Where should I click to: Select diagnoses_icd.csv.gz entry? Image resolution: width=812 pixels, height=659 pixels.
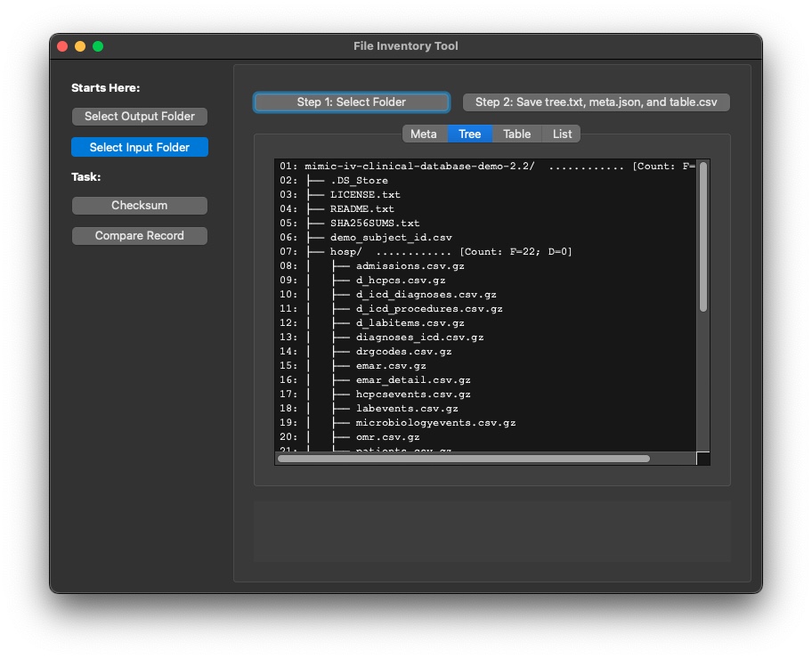coord(420,338)
